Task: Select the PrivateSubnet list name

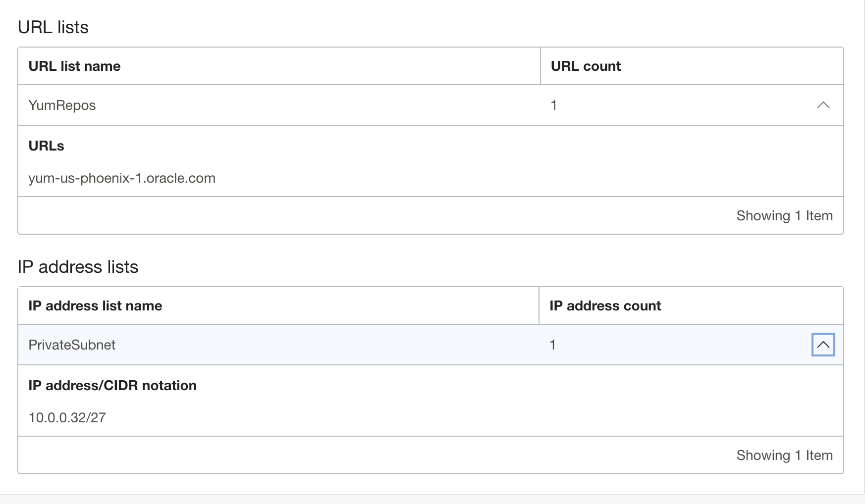Action: click(72, 345)
